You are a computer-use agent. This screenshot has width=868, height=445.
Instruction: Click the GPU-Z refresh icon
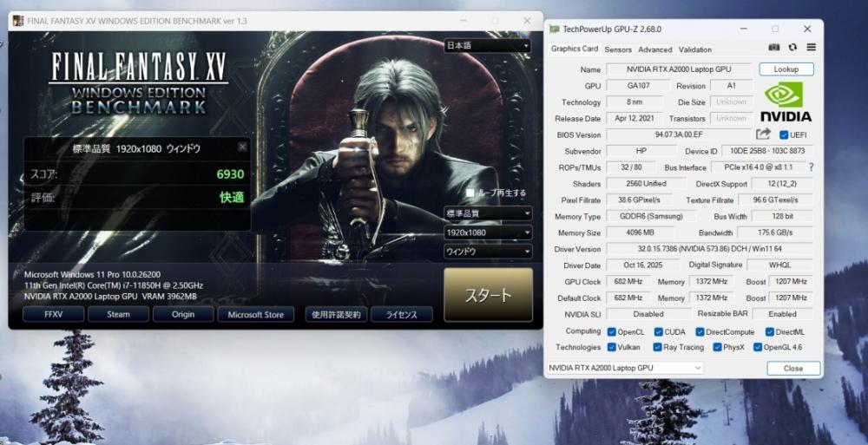click(x=792, y=48)
